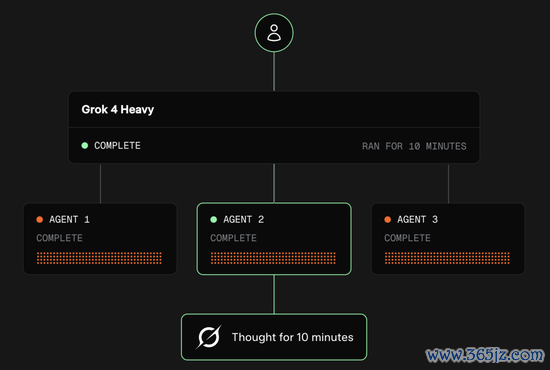550x370 pixels.
Task: Select the Grok 4 Heavy title
Action: (118, 109)
